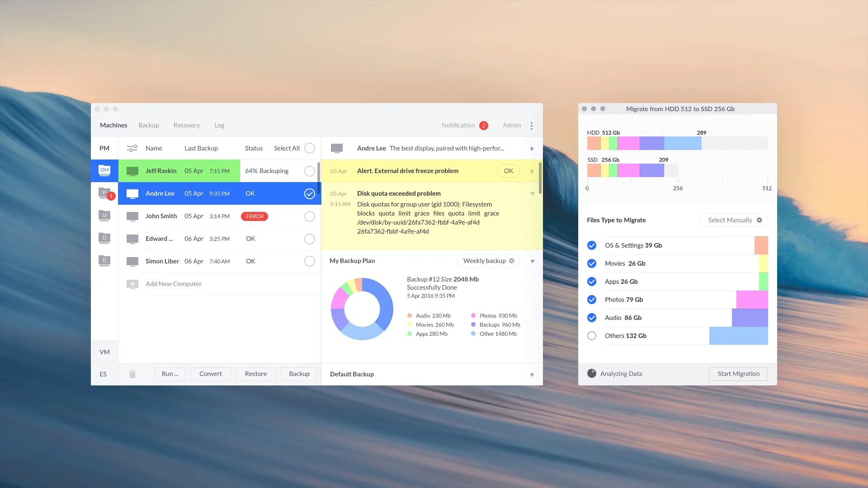The height and width of the screenshot is (488, 868).
Task: Switch to Recovery tab
Action: point(186,125)
